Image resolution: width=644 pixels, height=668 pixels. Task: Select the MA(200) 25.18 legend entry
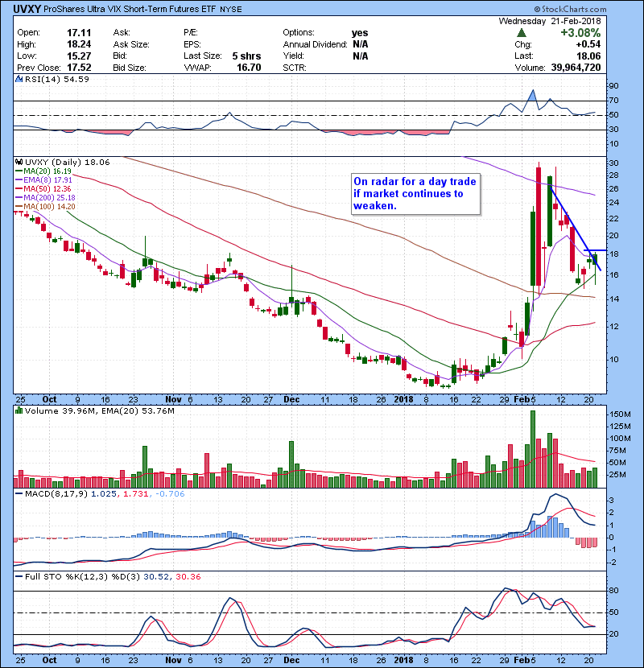[45, 198]
